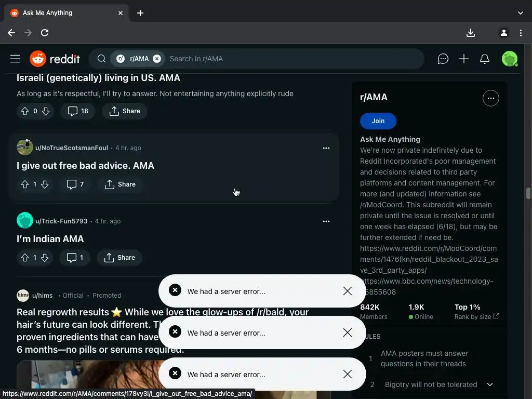This screenshot has height=399, width=532.
Task: Share the I'm Indian AMA post
Action: coord(119,258)
